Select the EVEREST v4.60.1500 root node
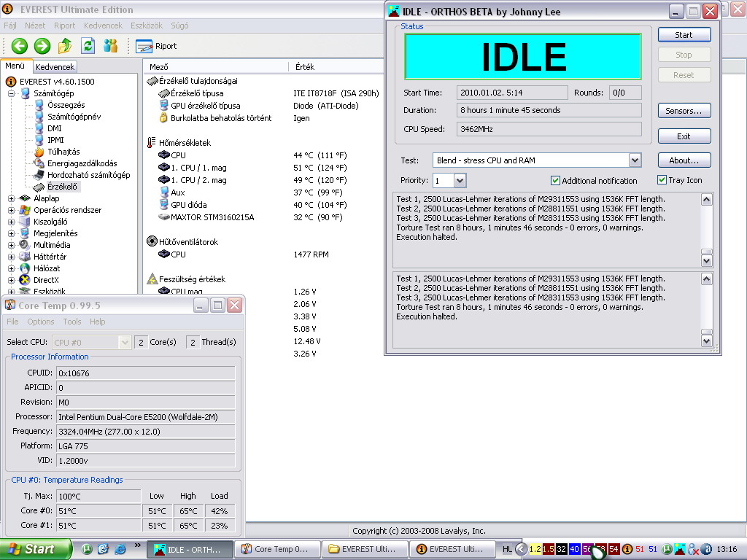 [x=57, y=82]
